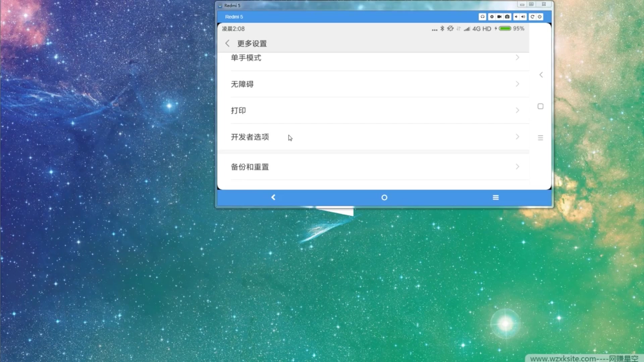The image size is (644, 362).
Task: Click the battery indicator in the phone status bar
Action: [505, 28]
